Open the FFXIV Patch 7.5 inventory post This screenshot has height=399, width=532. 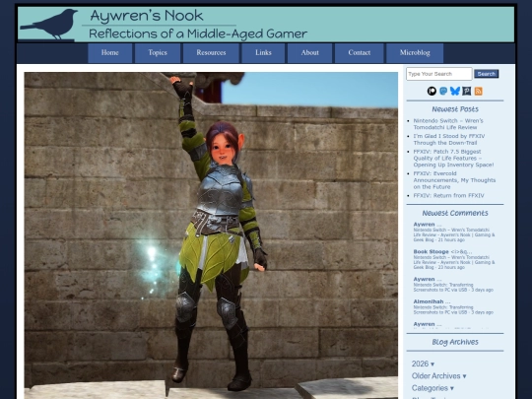(x=453, y=158)
